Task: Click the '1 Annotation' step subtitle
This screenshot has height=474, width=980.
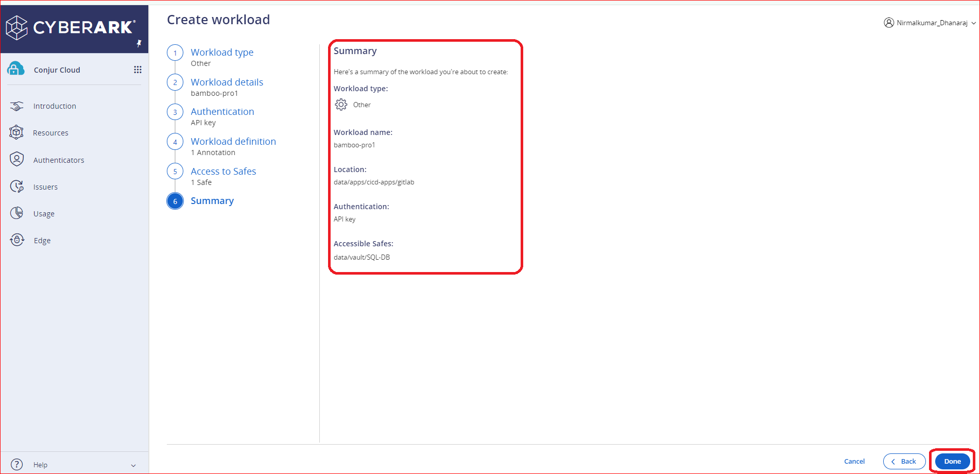Action: pos(213,153)
